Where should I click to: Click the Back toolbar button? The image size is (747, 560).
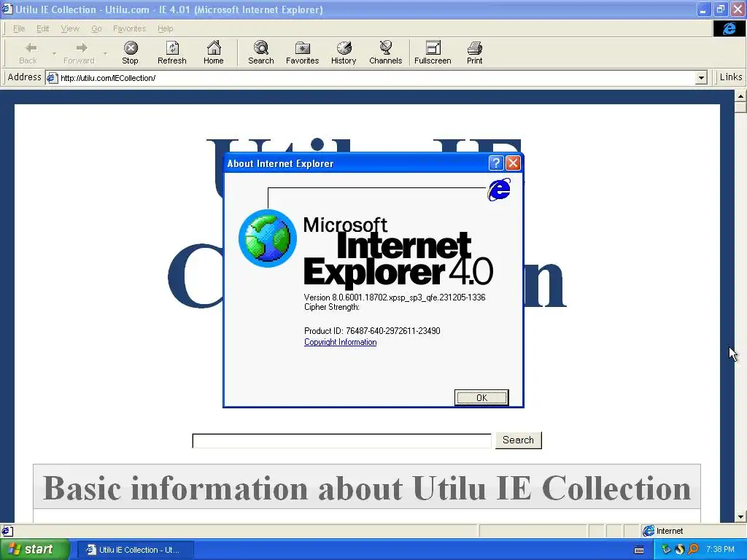coord(28,52)
